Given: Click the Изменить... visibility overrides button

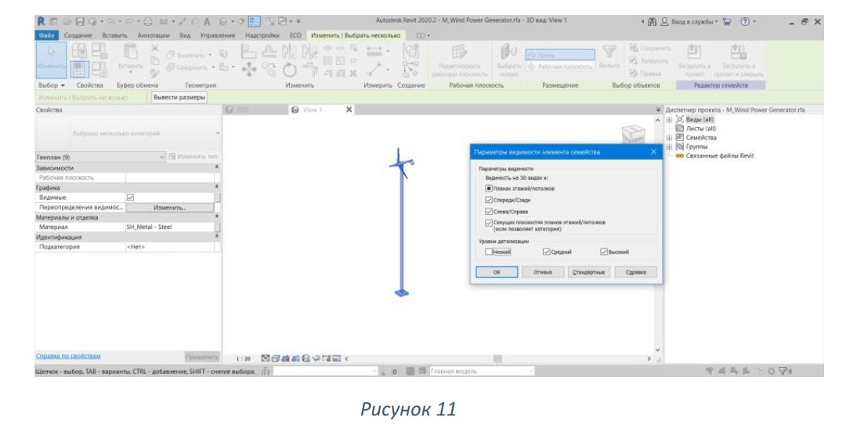Looking at the screenshot, I should pos(170,208).
